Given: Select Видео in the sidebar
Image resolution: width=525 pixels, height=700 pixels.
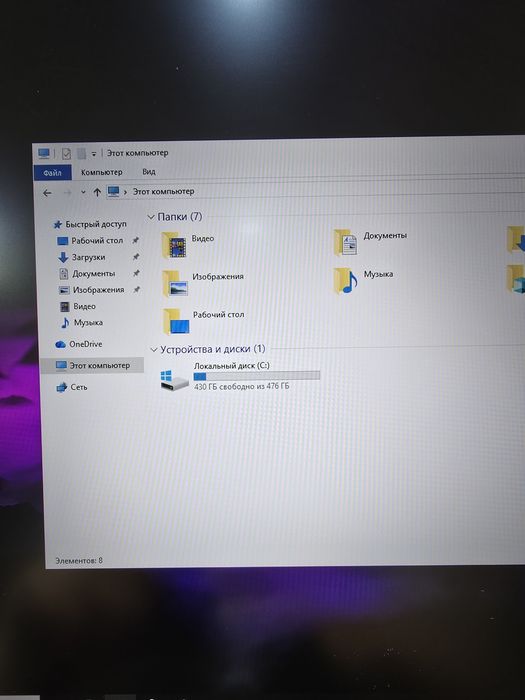Looking at the screenshot, I should [84, 306].
